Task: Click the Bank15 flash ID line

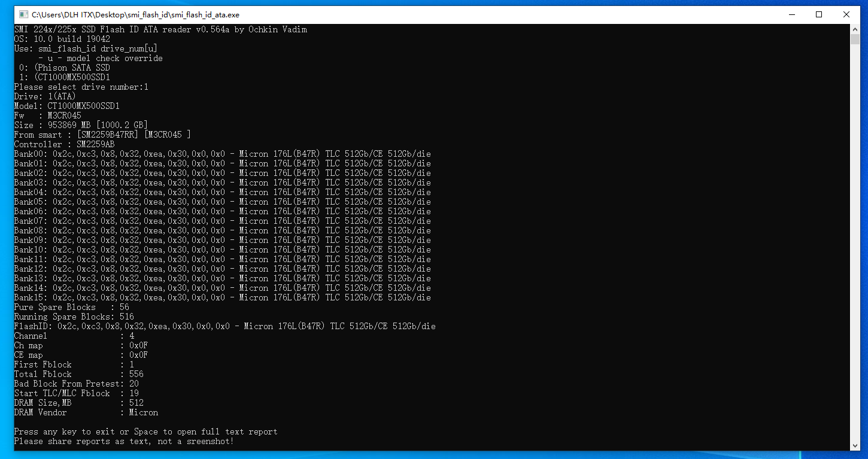Action: pos(222,297)
